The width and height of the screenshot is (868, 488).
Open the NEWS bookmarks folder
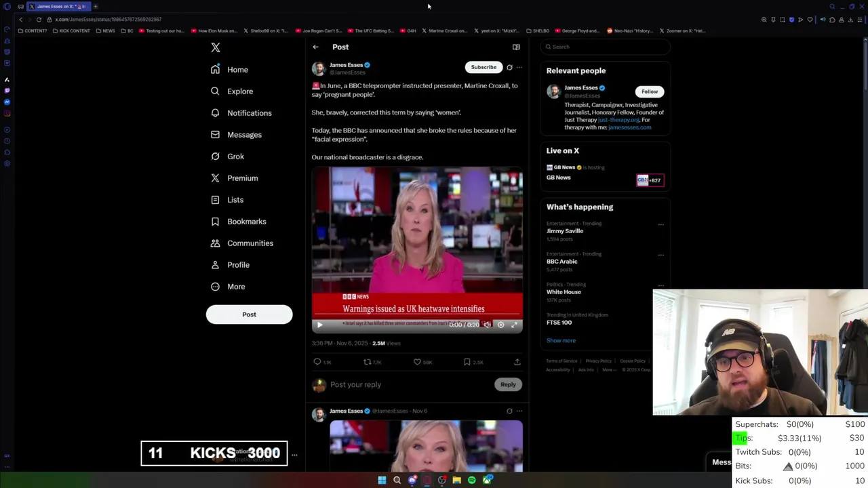click(105, 30)
